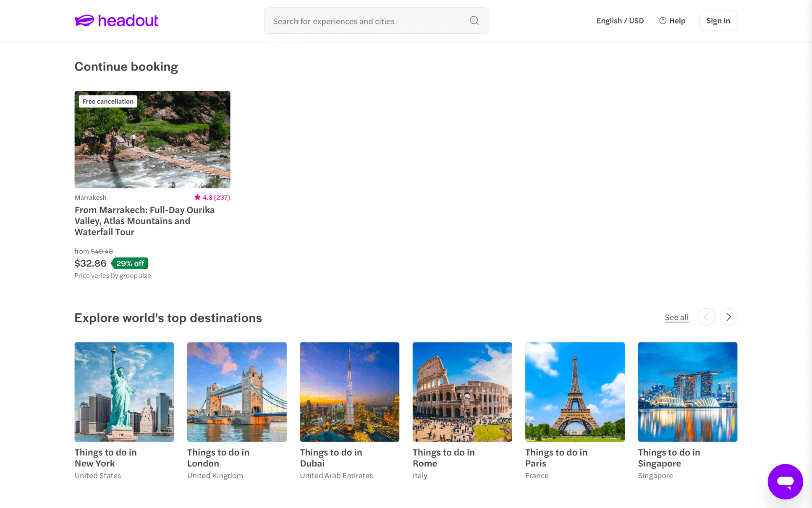Image resolution: width=812 pixels, height=508 pixels.
Task: Open the See all destinations link
Action: pyautogui.click(x=676, y=317)
